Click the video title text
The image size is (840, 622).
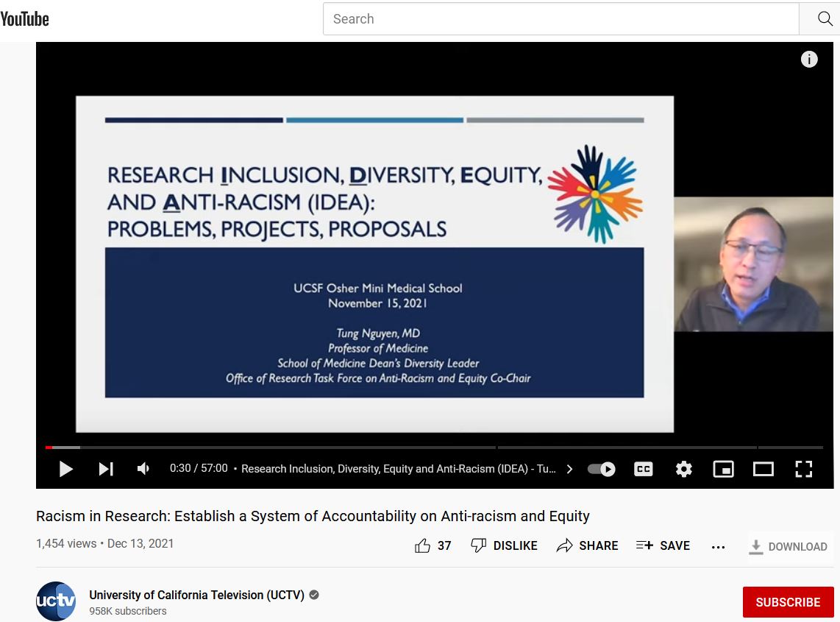click(313, 516)
